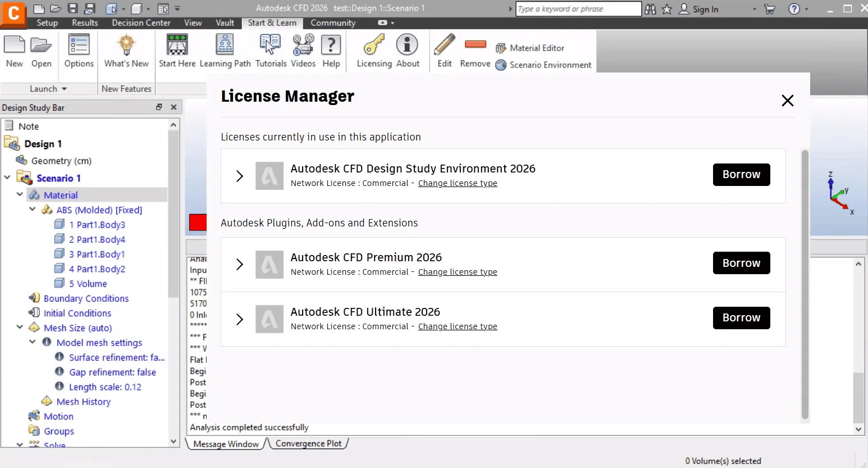Switch to the View ribbon tab
Viewport: 868px width, 468px height.
pos(193,23)
